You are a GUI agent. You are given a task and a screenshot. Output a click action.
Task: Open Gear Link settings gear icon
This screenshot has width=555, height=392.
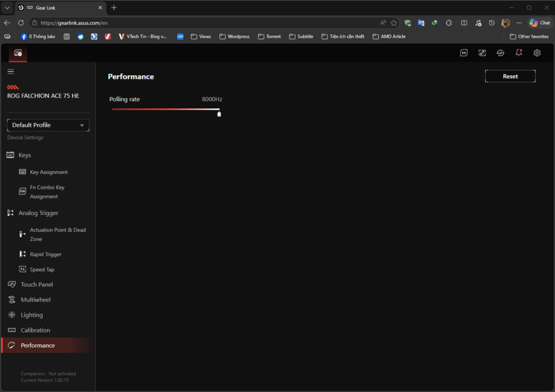coord(537,53)
